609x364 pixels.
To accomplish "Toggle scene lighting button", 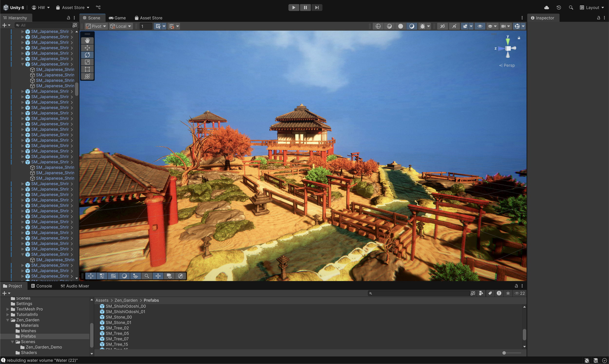I will pyautogui.click(x=412, y=26).
